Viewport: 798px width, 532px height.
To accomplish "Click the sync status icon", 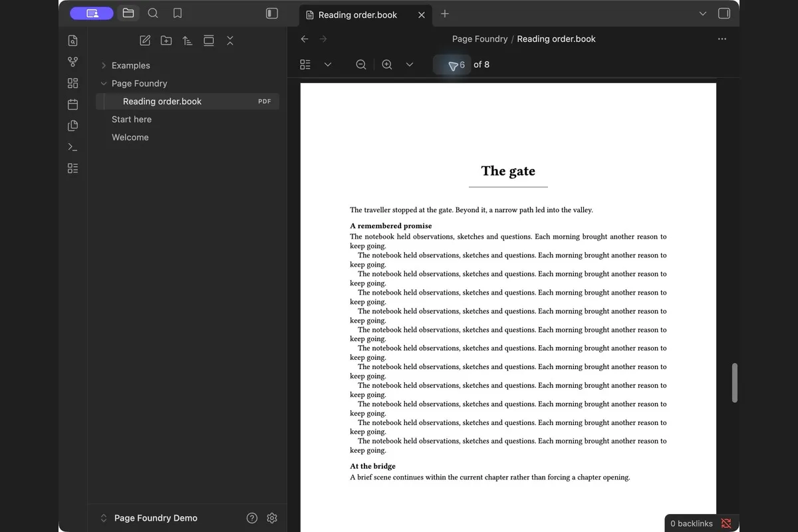I will pos(726,523).
